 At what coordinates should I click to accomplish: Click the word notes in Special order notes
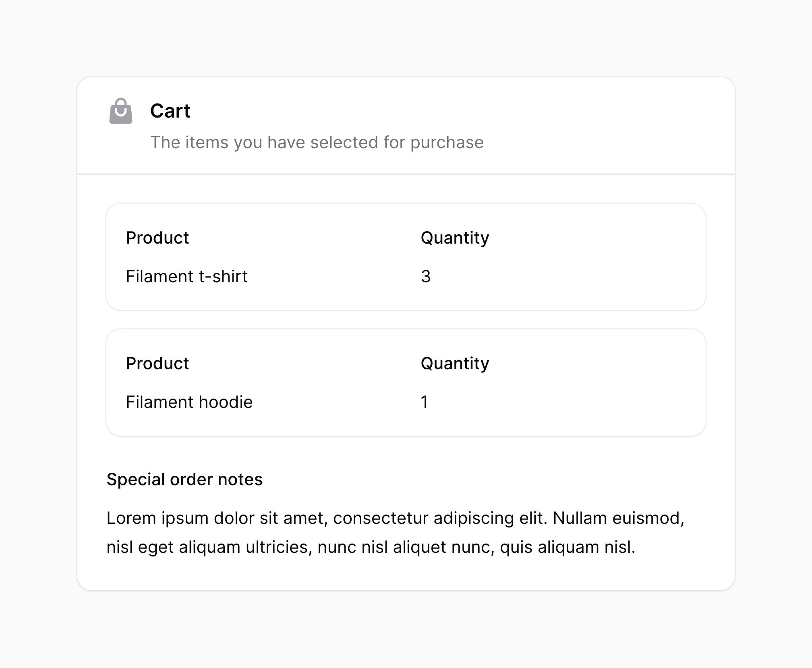(x=240, y=480)
